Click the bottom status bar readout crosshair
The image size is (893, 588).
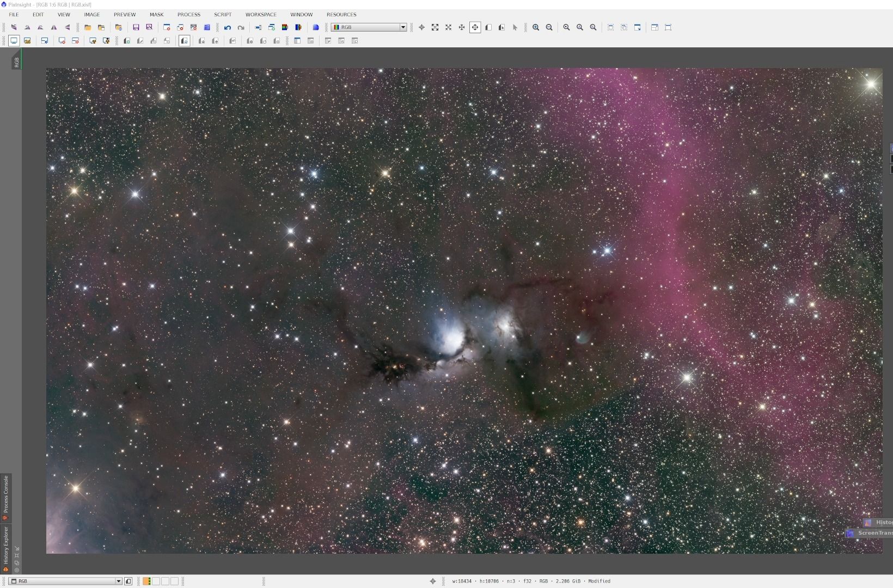[433, 581]
